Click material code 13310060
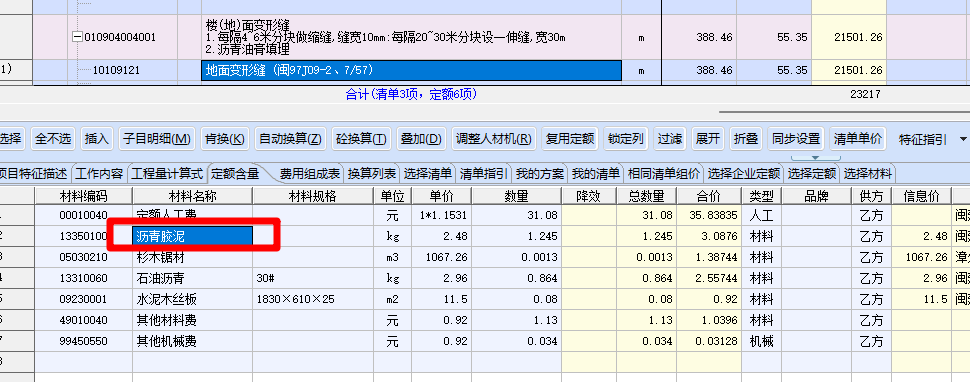 [84, 278]
